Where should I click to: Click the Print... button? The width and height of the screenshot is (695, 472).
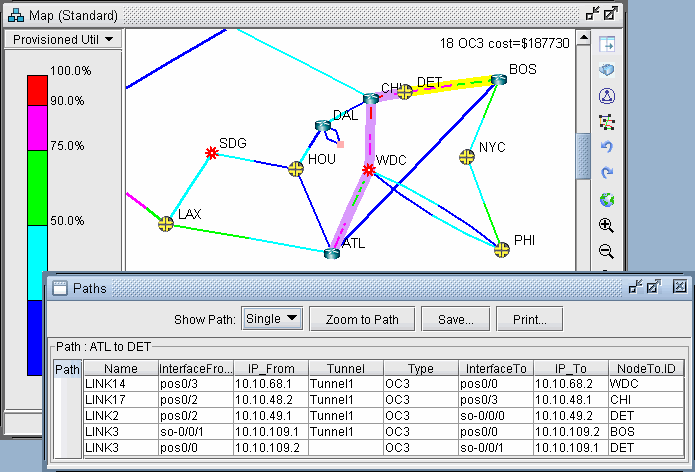click(x=528, y=319)
